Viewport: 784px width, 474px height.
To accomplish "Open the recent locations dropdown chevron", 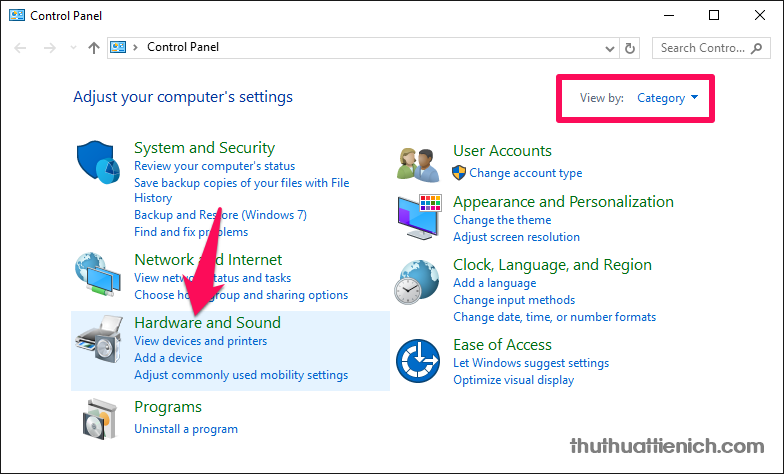I will pos(73,47).
